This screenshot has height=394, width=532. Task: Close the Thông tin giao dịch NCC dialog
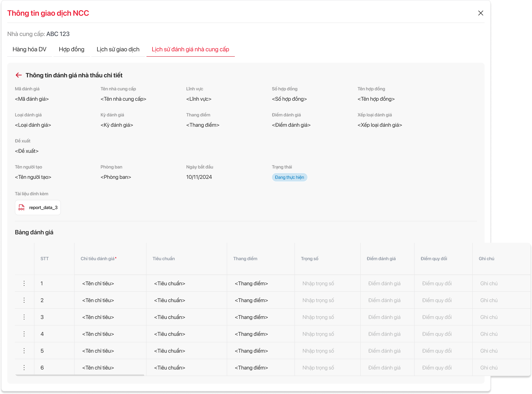pos(481,13)
